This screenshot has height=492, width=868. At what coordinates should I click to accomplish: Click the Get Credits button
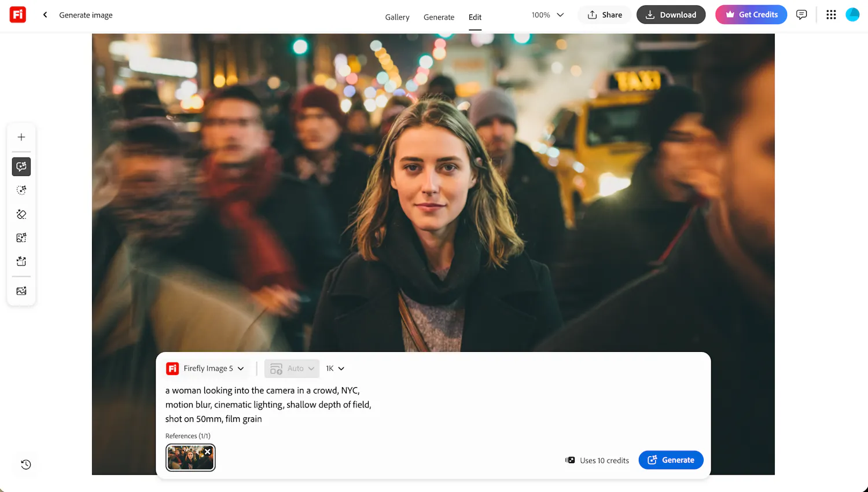click(x=751, y=14)
